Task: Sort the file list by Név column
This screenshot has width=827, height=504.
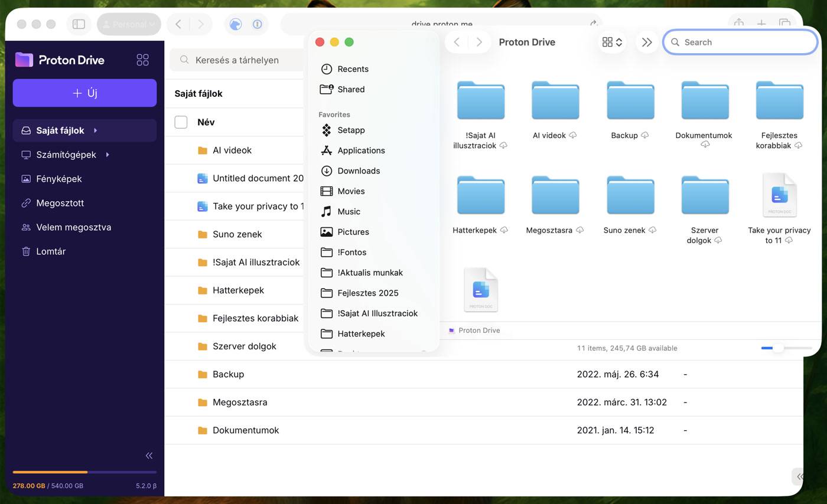Action: 206,122
